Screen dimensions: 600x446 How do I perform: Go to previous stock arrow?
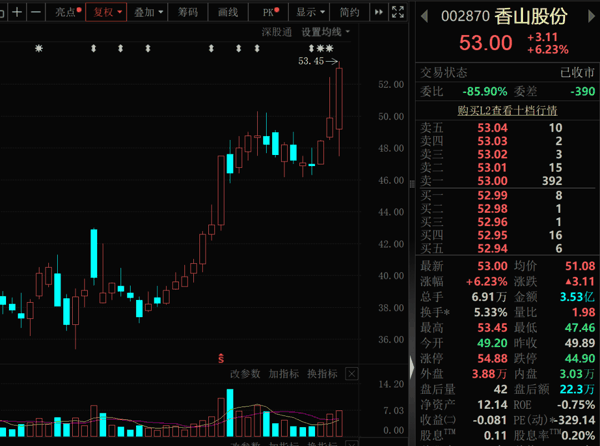point(424,16)
